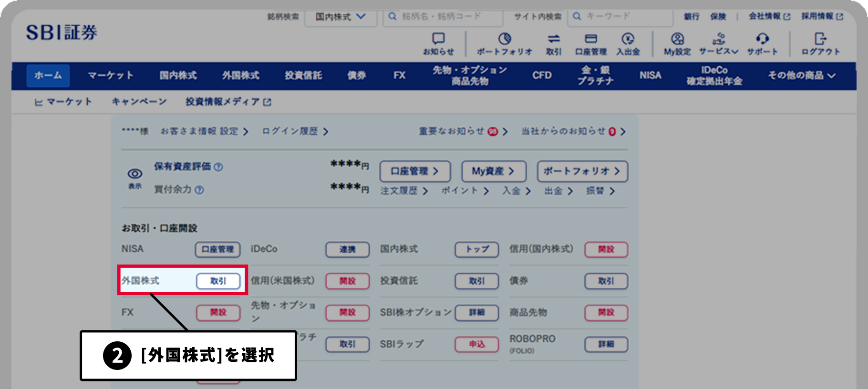Click the iDeCo 連携 button
Screen dimensions: 868x389
(348, 249)
